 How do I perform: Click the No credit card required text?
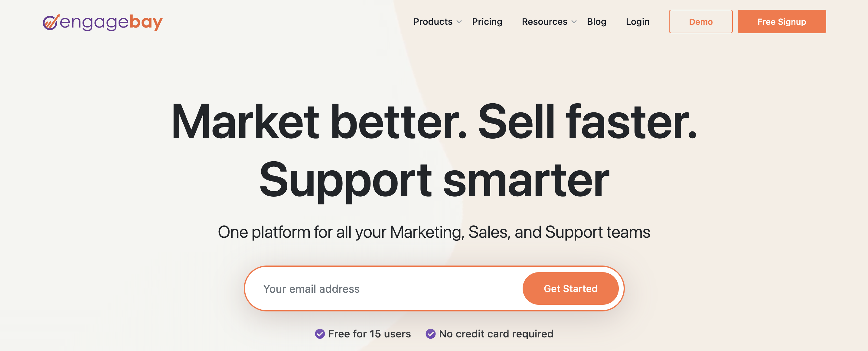tap(496, 334)
